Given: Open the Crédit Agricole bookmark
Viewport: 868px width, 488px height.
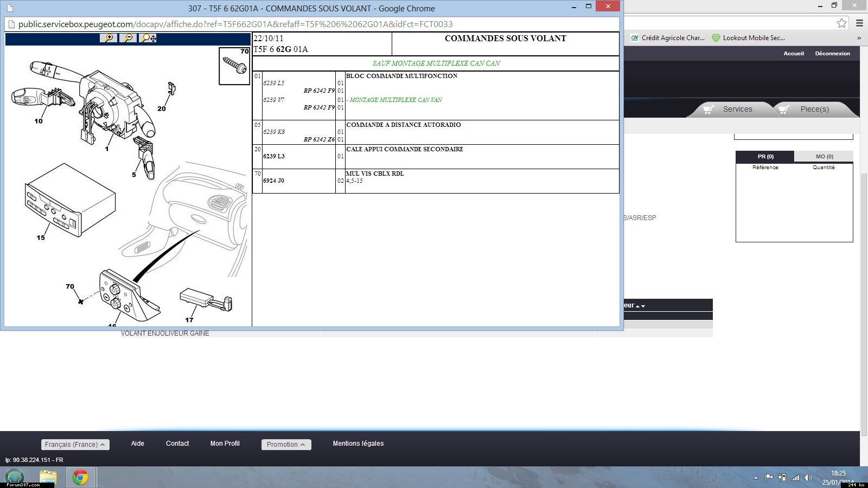Looking at the screenshot, I should (x=667, y=38).
